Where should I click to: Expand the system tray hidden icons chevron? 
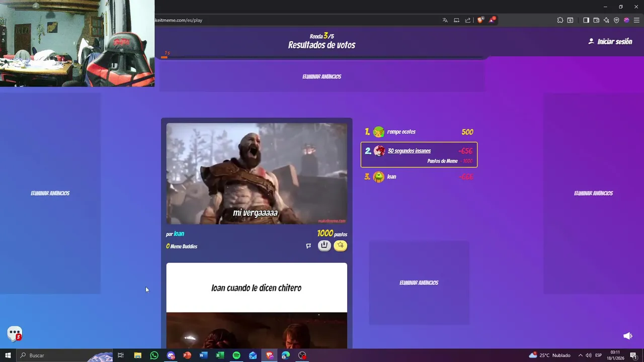580,355
